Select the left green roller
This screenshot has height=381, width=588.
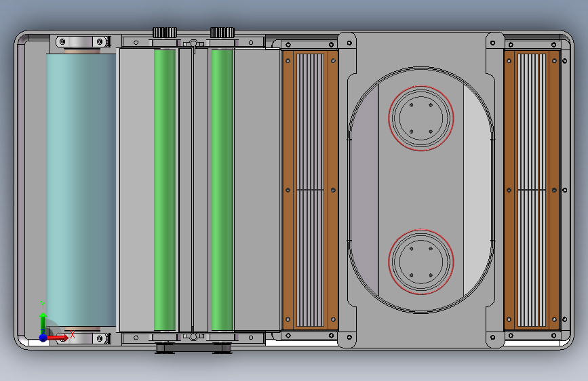(165, 190)
